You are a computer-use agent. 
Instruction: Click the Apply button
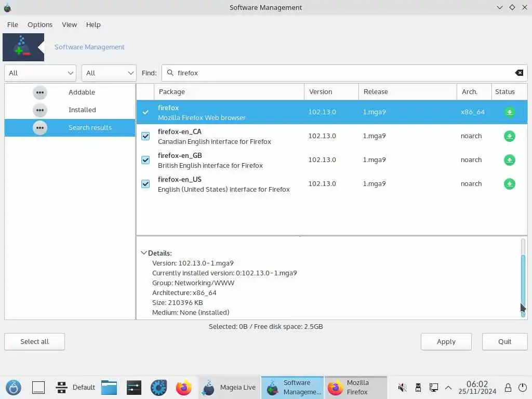[x=446, y=342]
